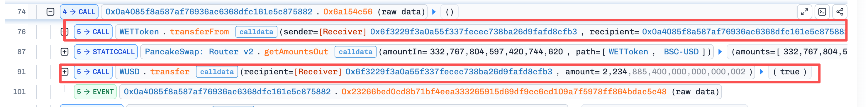
Task: Expand the getAmountsOut staticcall row
Action: pyautogui.click(x=65, y=52)
